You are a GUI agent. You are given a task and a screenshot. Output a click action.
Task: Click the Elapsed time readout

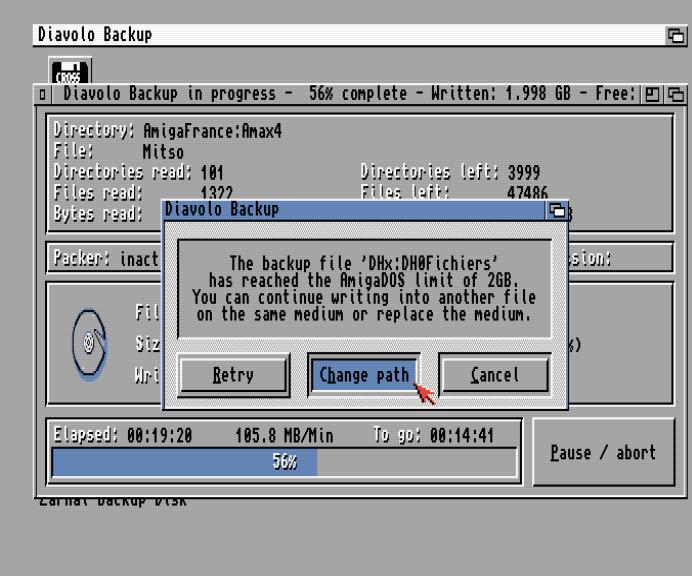click(122, 435)
